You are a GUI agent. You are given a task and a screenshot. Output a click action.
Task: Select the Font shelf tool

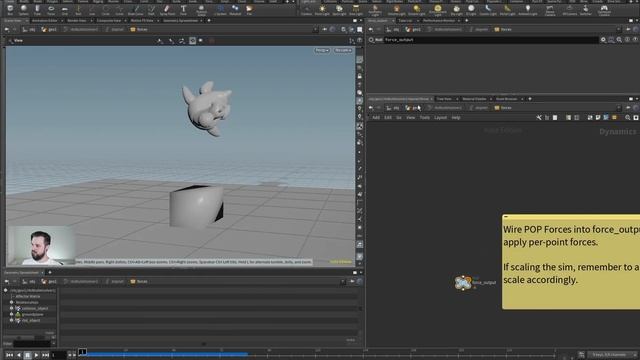[183, 9]
